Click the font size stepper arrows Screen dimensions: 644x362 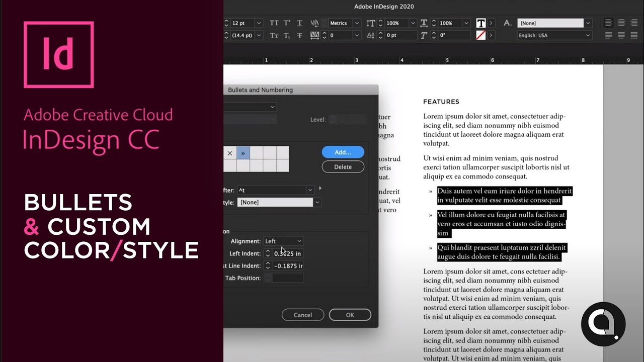point(226,23)
